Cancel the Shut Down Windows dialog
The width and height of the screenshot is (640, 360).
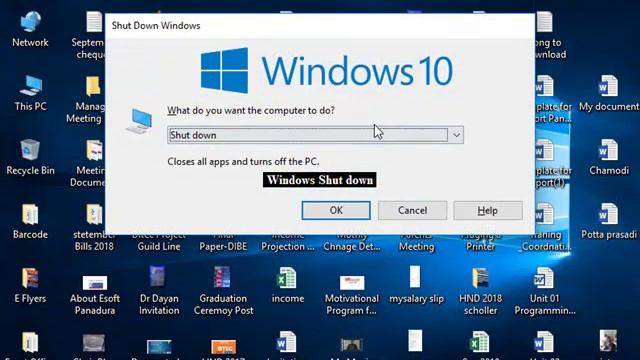coord(412,210)
